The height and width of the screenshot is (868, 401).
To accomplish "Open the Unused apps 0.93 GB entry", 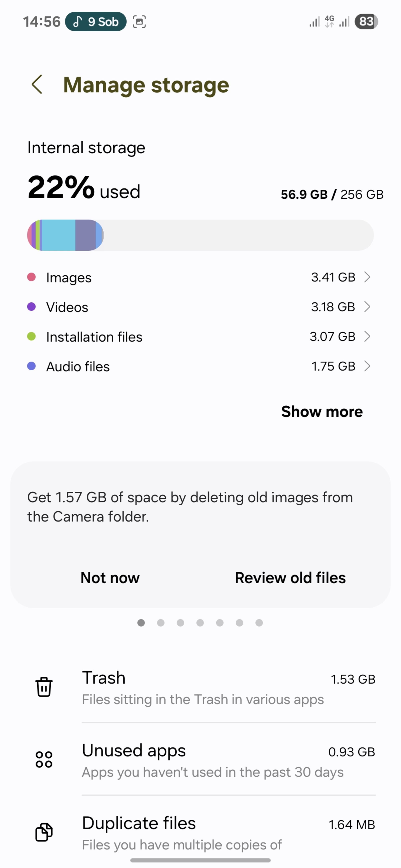I will pyautogui.click(x=229, y=760).
